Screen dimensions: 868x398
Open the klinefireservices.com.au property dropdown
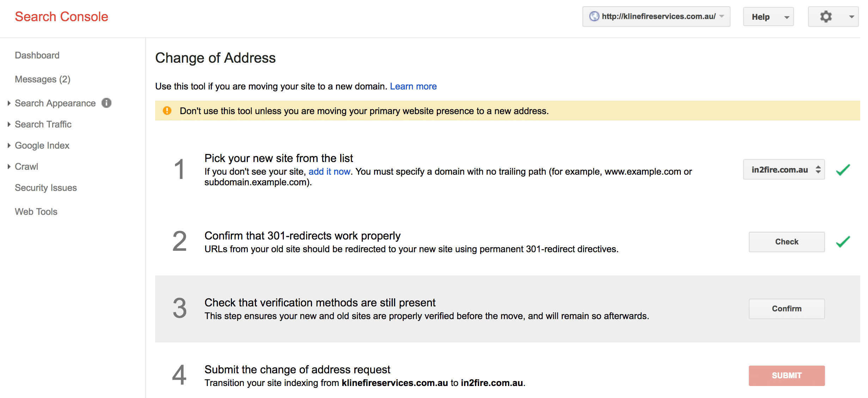click(656, 17)
